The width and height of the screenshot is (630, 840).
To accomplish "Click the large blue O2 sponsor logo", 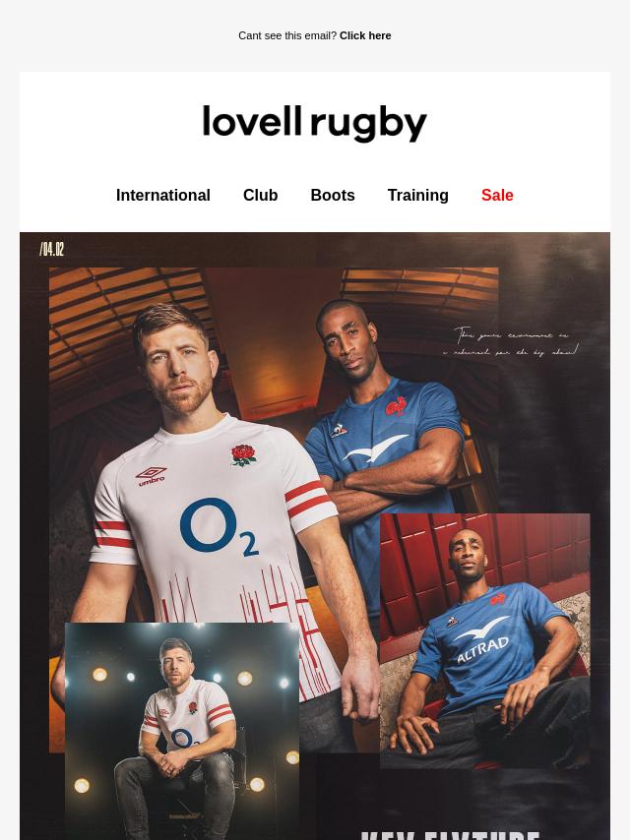I will click(x=219, y=527).
